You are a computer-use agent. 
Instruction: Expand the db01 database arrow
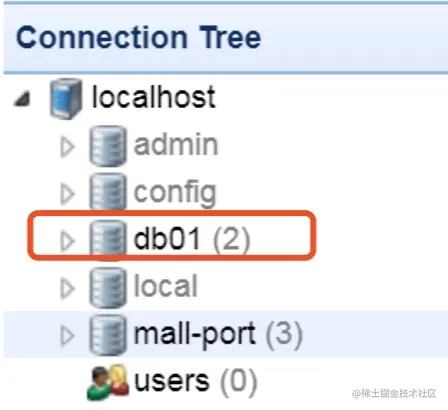(x=67, y=241)
